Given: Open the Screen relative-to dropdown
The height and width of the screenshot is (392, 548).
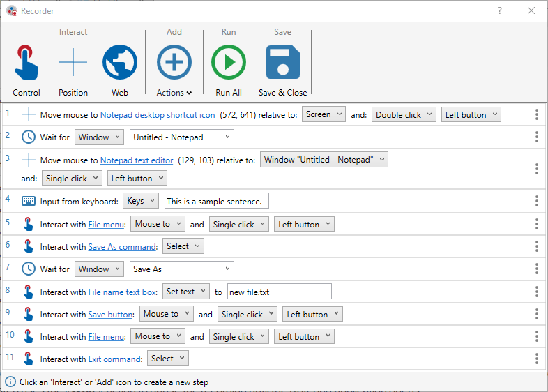Looking at the screenshot, I should 324,114.
